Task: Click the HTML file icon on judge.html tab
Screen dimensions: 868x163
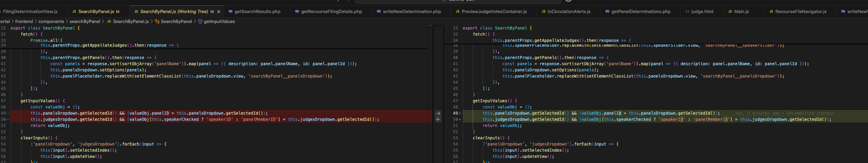Action: pos(687,12)
